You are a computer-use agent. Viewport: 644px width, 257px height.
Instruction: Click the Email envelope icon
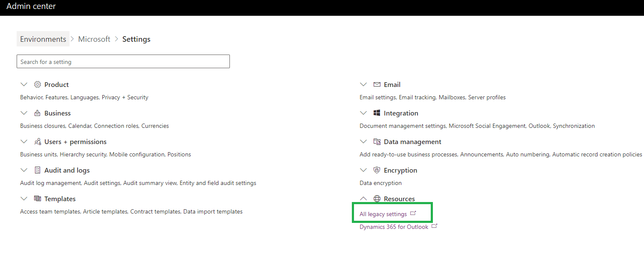pyautogui.click(x=377, y=84)
